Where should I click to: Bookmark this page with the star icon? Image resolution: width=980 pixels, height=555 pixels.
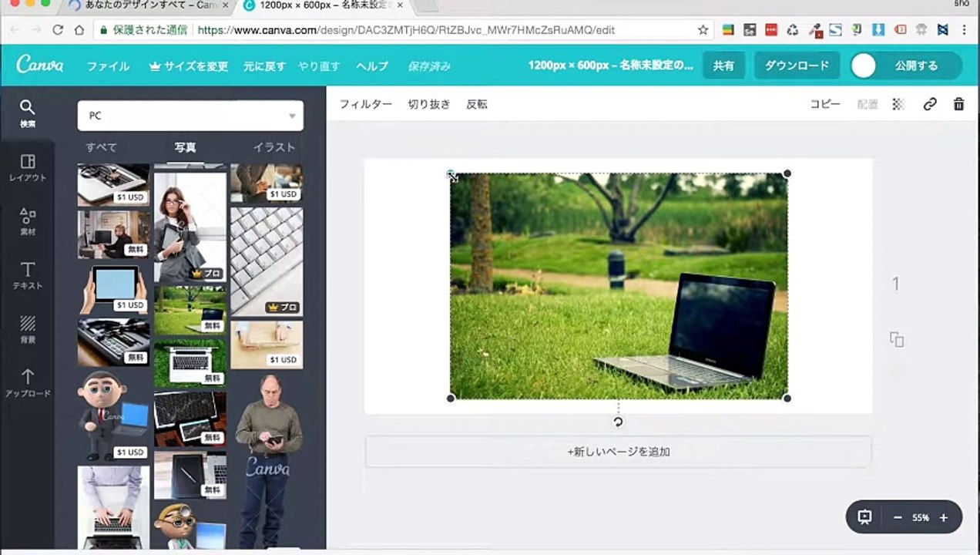point(703,30)
